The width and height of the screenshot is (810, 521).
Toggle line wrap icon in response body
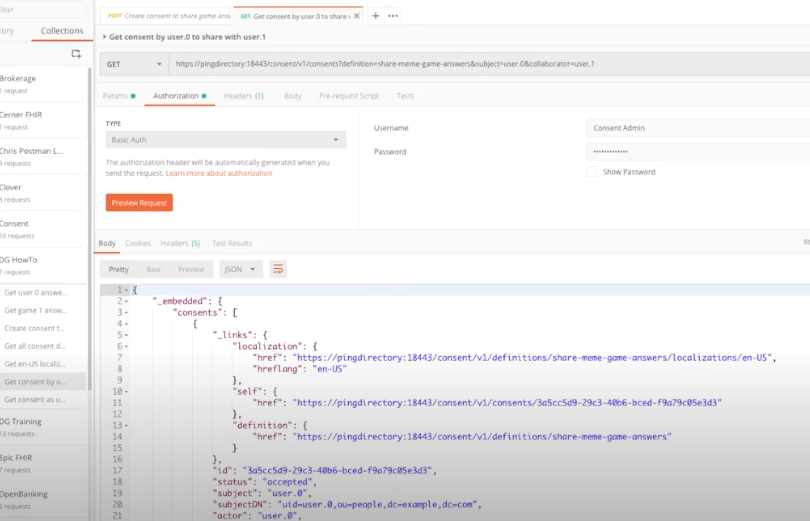278,269
